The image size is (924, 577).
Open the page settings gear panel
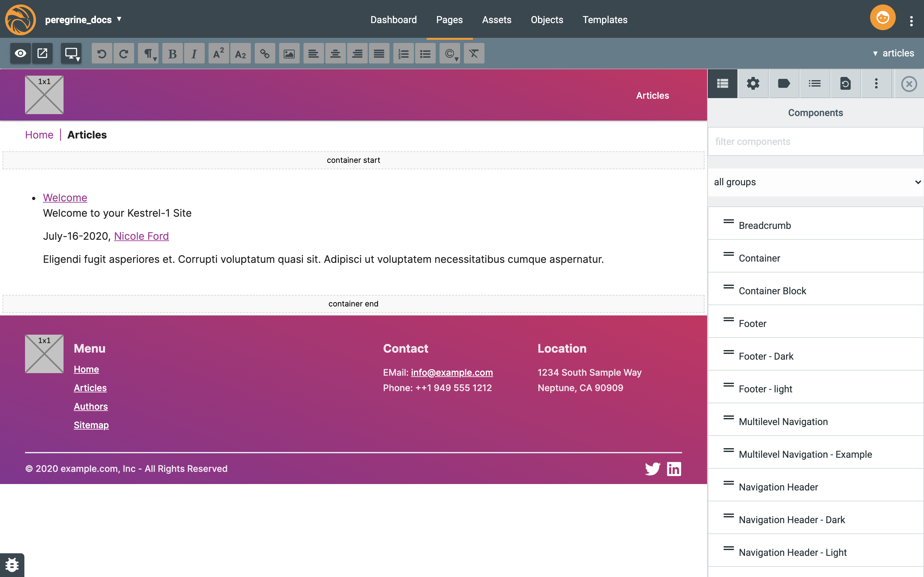pos(753,84)
